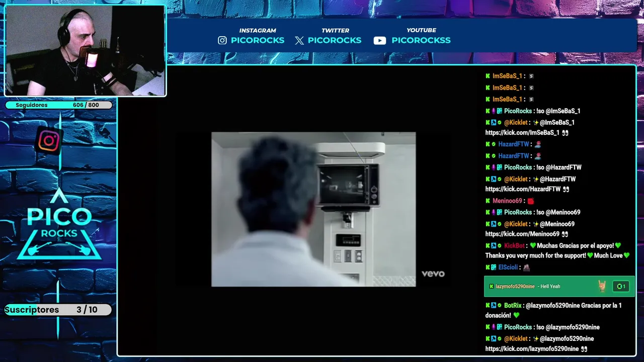Click the 'Muchas Gracias por el apoyo!' text

[576, 246]
